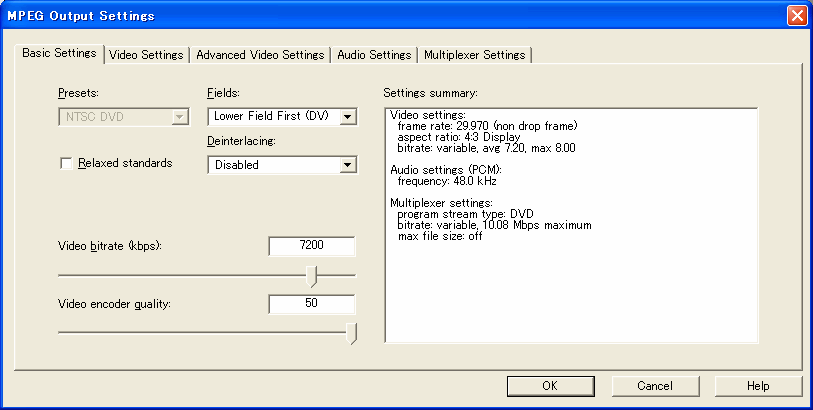This screenshot has width=813, height=410.
Task: Switch to the Video Settings tab
Action: (x=146, y=55)
